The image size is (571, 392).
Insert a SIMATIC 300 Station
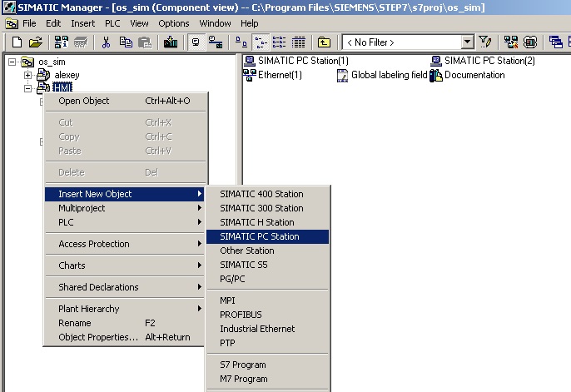click(268, 208)
